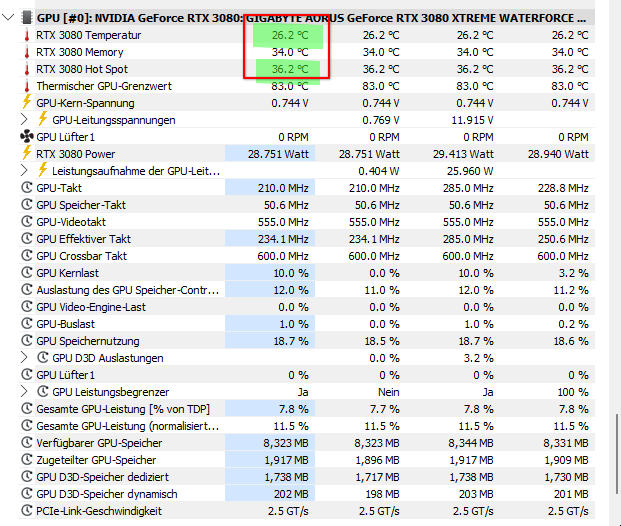Image resolution: width=621 pixels, height=526 pixels.
Task: Click the 202 MB current D3D-Speicher dynamisch value
Action: (291, 494)
